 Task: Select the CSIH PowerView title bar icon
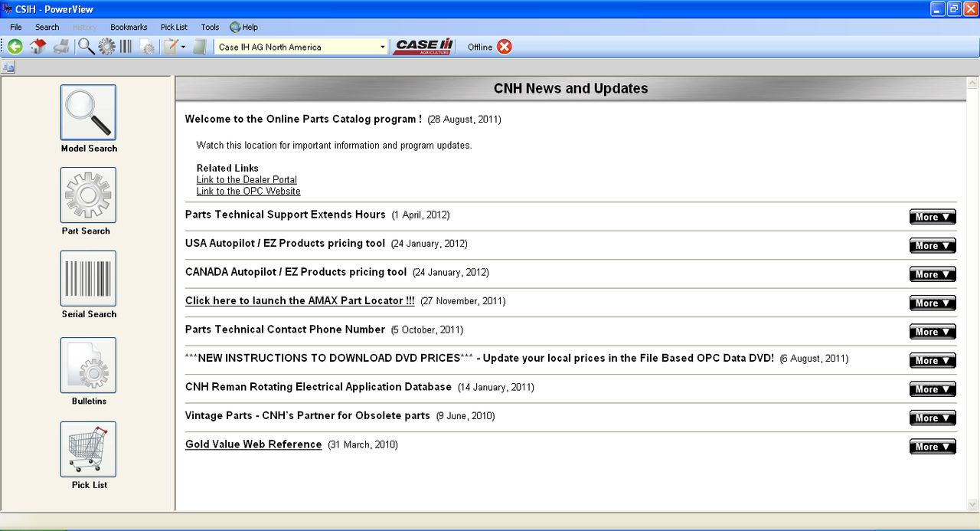pos(8,8)
